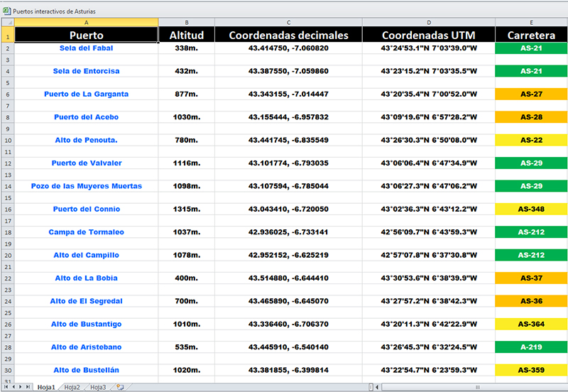This screenshot has height=392, width=568.
Task: Select the yellow AS-22 cell
Action: click(x=531, y=140)
